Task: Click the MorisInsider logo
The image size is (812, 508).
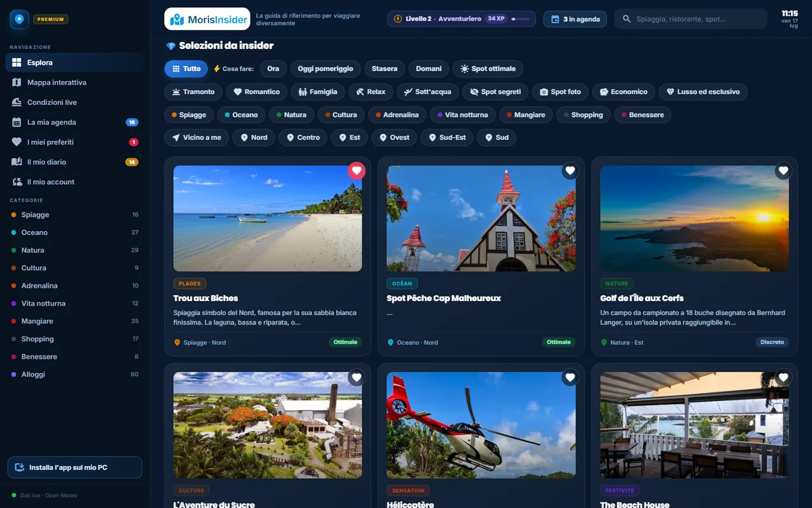Action: 207,19
